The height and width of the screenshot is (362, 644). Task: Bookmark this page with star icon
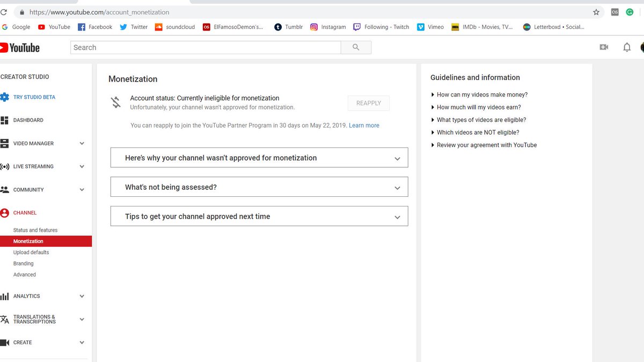pos(596,12)
